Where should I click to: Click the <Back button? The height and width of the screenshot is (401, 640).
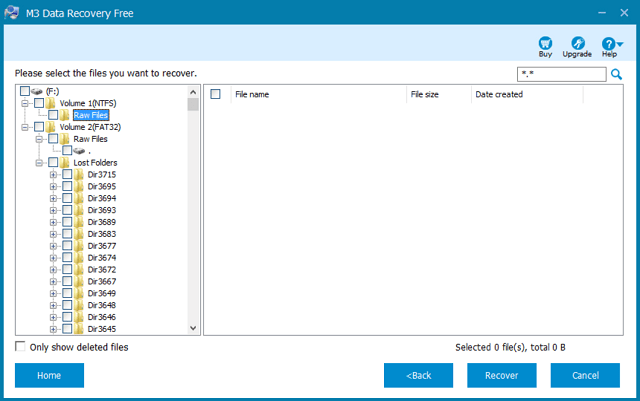tap(418, 375)
